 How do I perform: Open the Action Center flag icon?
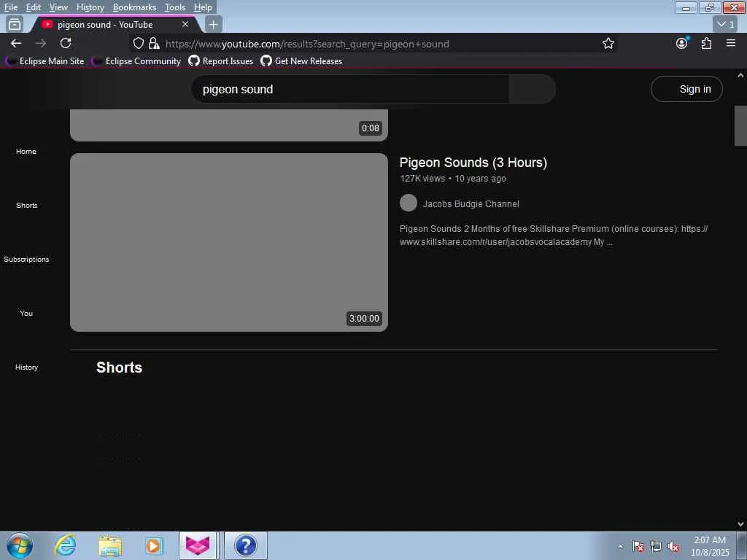point(638,546)
